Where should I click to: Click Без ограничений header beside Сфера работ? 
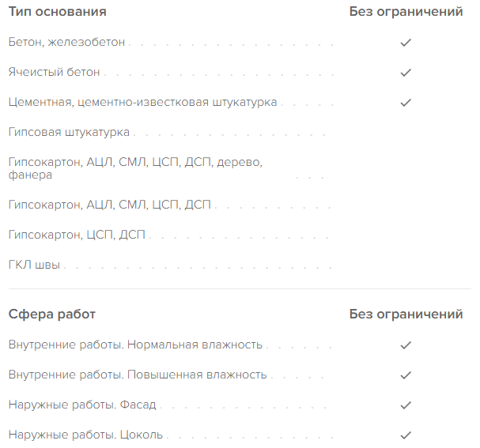pos(406,314)
